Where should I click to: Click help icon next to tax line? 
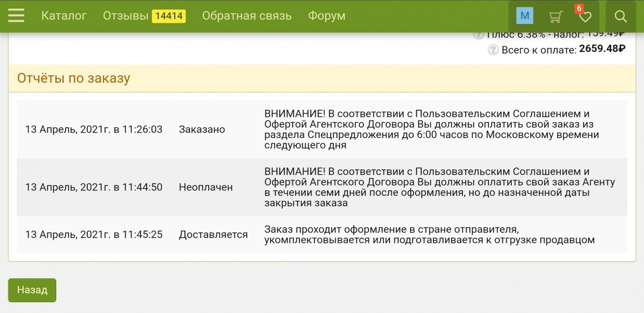click(478, 34)
